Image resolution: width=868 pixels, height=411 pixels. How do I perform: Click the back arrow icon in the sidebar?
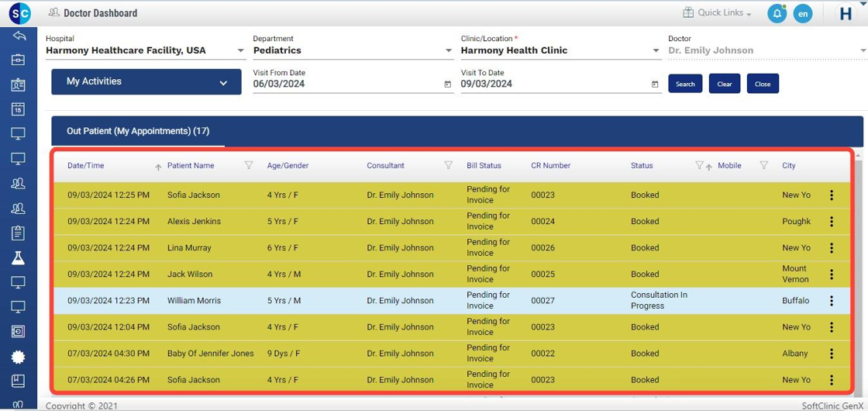[x=19, y=36]
